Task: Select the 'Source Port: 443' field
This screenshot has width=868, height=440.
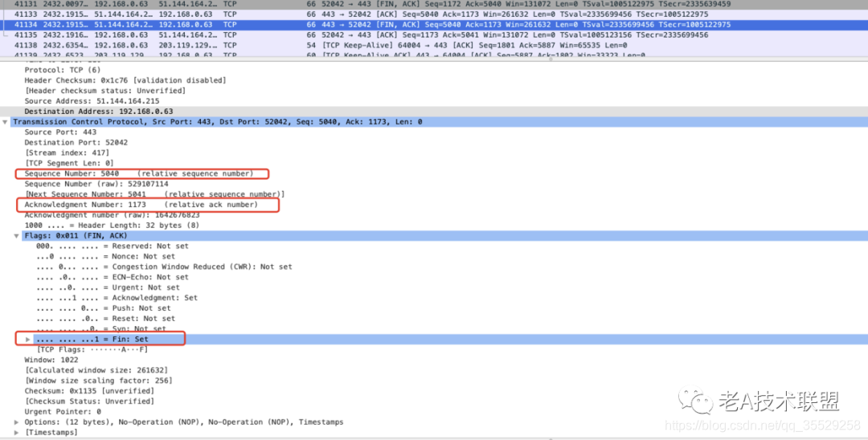Action: tap(60, 132)
